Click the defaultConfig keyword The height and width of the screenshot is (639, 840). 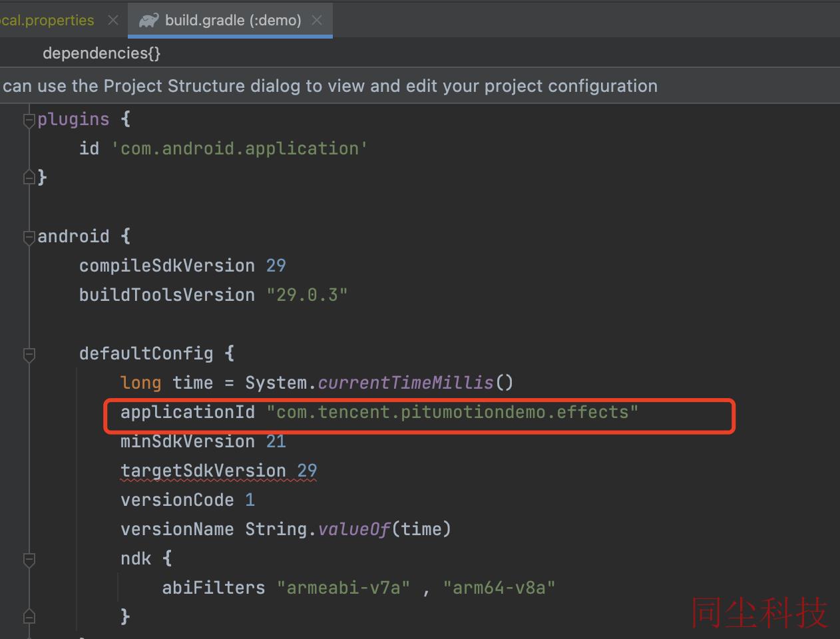point(146,353)
